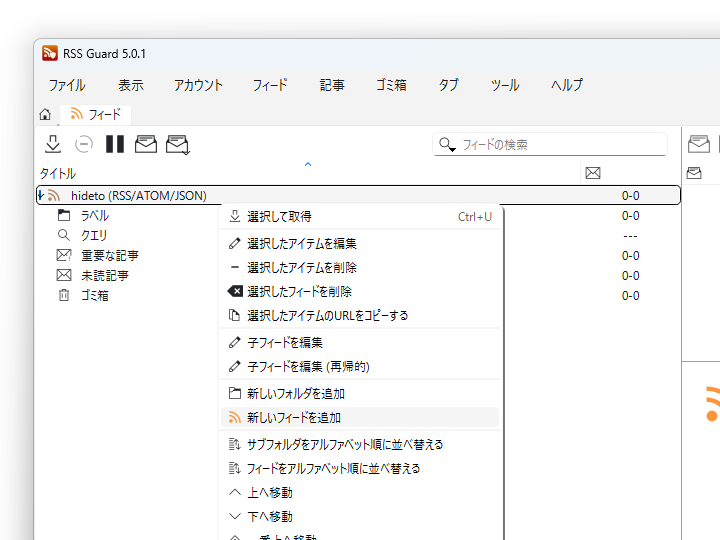Image resolution: width=720 pixels, height=540 pixels.
Task: Open the アカウント menu
Action: tap(198, 85)
